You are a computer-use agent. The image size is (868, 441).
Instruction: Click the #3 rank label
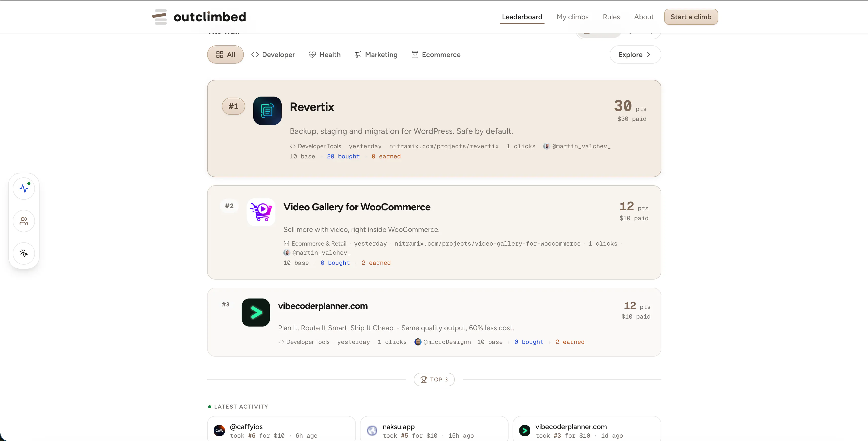[x=225, y=304]
